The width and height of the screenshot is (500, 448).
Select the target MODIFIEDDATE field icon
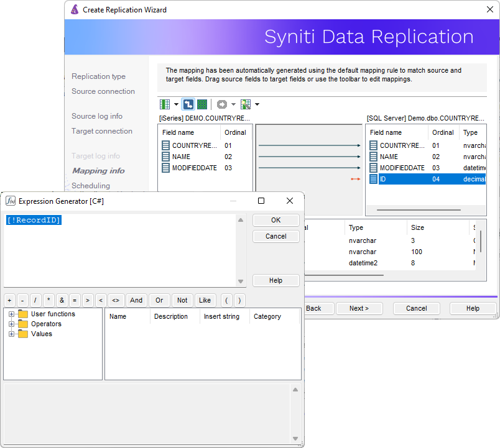click(x=373, y=168)
